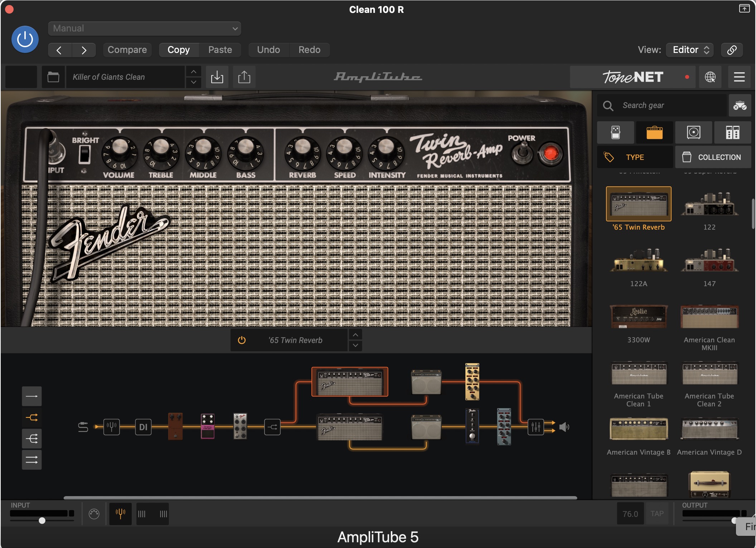
Task: Flip the BRIGHT switch on the amp
Action: click(85, 155)
